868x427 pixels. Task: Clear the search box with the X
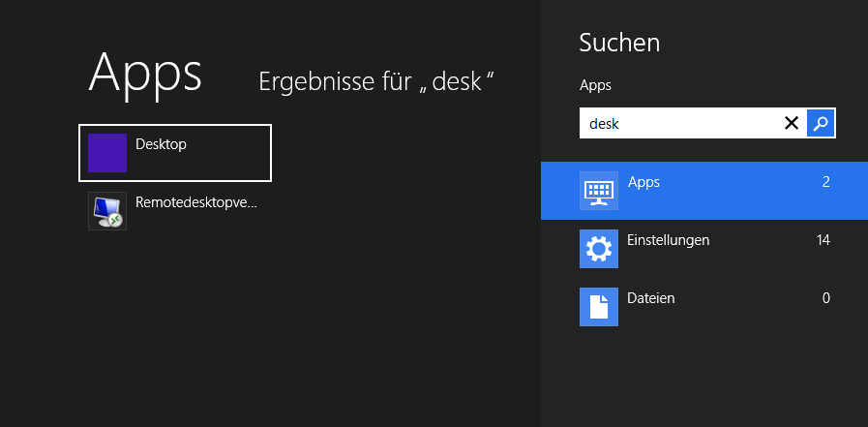tap(792, 123)
